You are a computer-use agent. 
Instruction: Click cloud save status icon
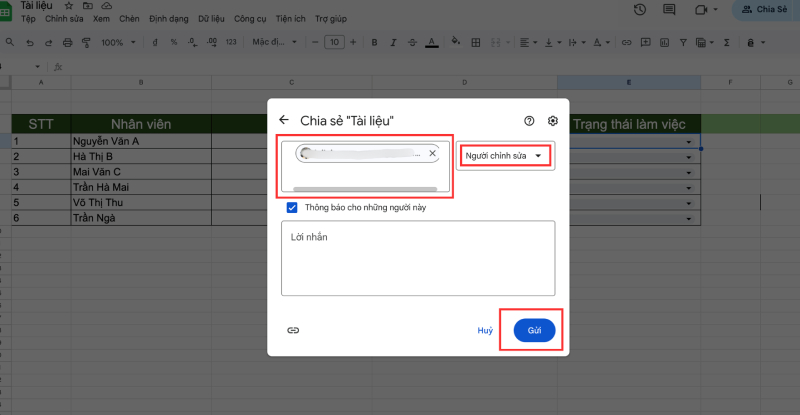pyautogui.click(x=107, y=6)
